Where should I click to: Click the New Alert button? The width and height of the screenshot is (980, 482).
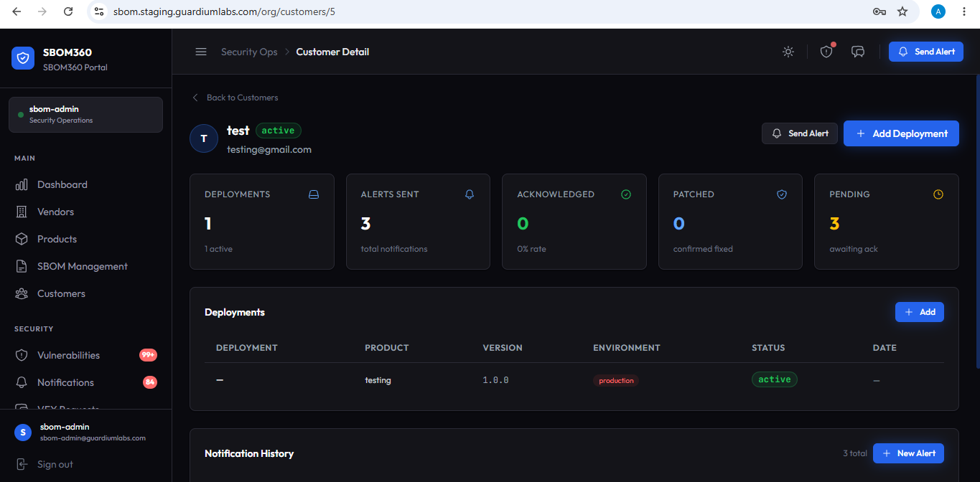click(x=908, y=453)
